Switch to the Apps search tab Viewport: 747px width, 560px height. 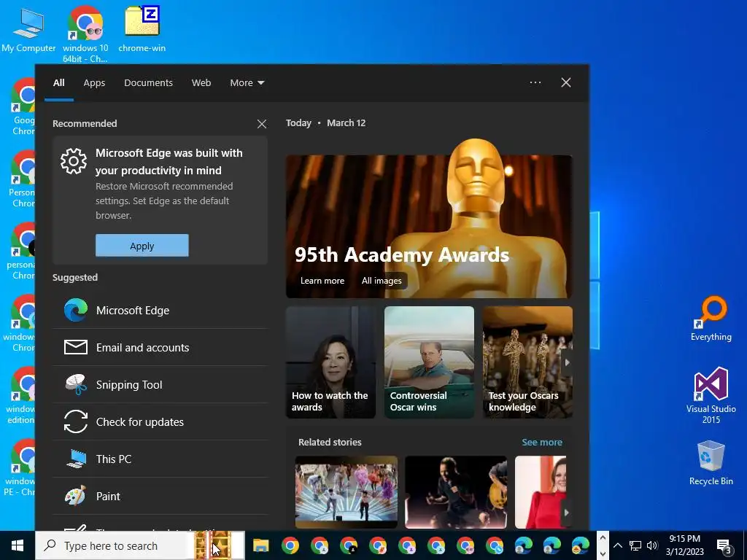click(x=94, y=83)
